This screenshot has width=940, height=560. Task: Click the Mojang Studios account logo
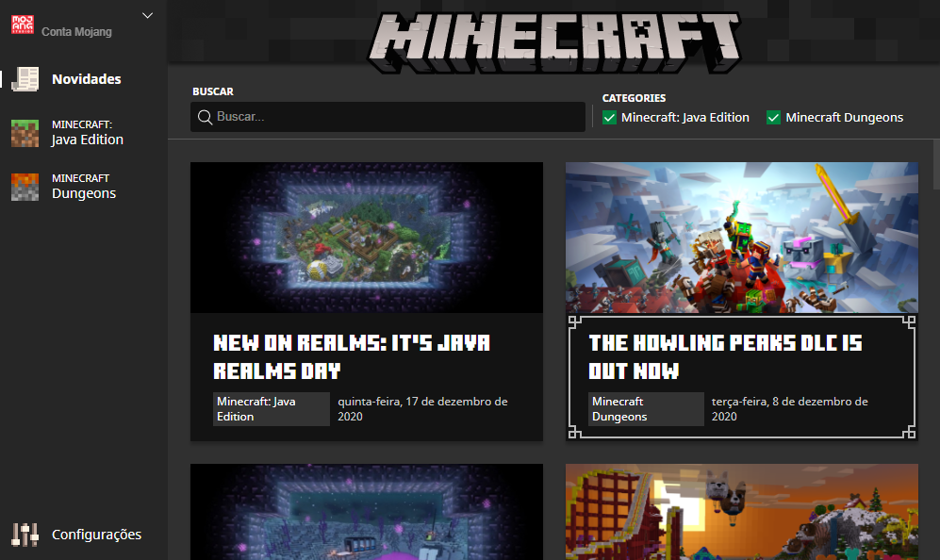(23, 25)
